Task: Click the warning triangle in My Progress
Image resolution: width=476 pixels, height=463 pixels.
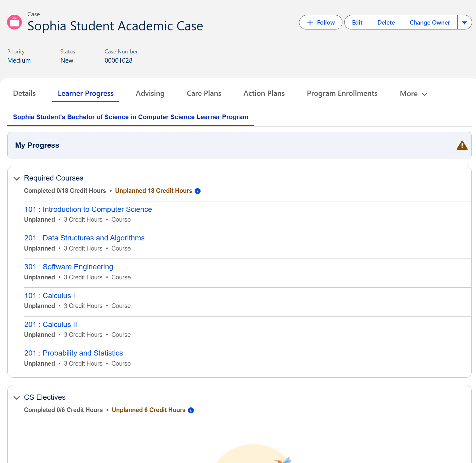Action: point(462,145)
